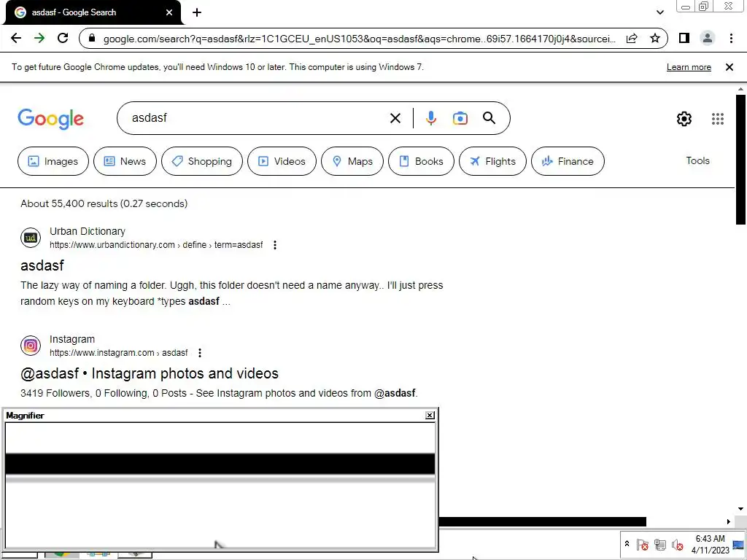Reload the current page
The image size is (747, 560).
pyautogui.click(x=63, y=38)
